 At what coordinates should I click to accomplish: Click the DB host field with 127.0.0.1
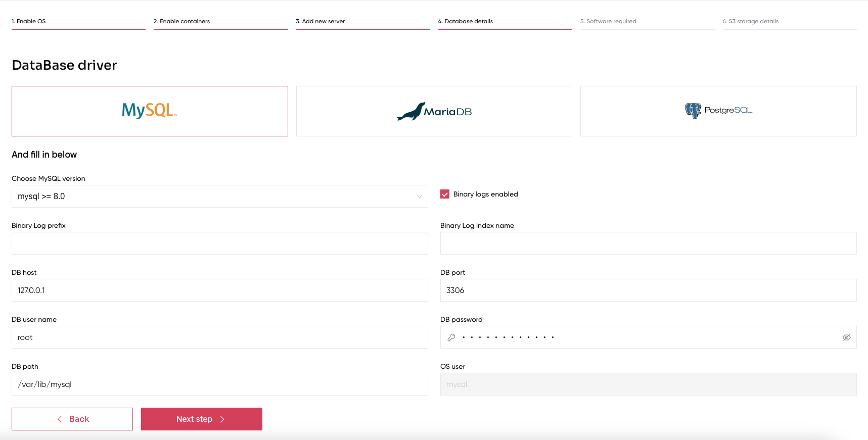(220, 290)
